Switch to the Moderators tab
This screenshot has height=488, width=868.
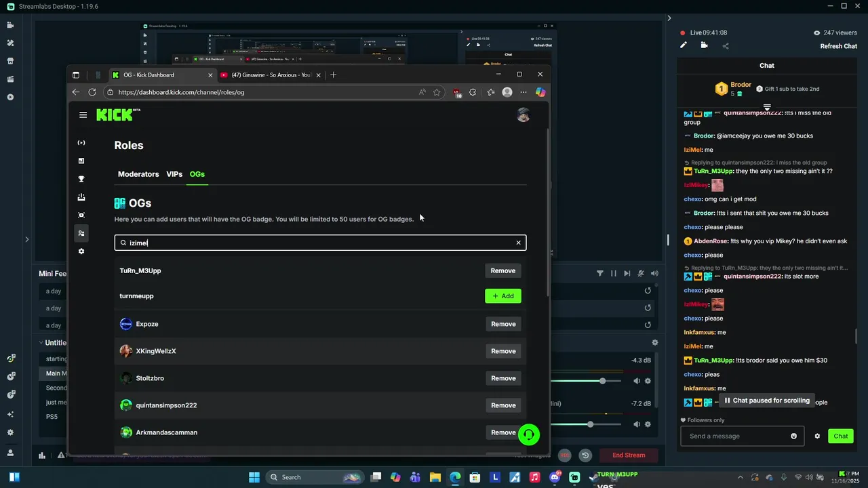(x=138, y=174)
